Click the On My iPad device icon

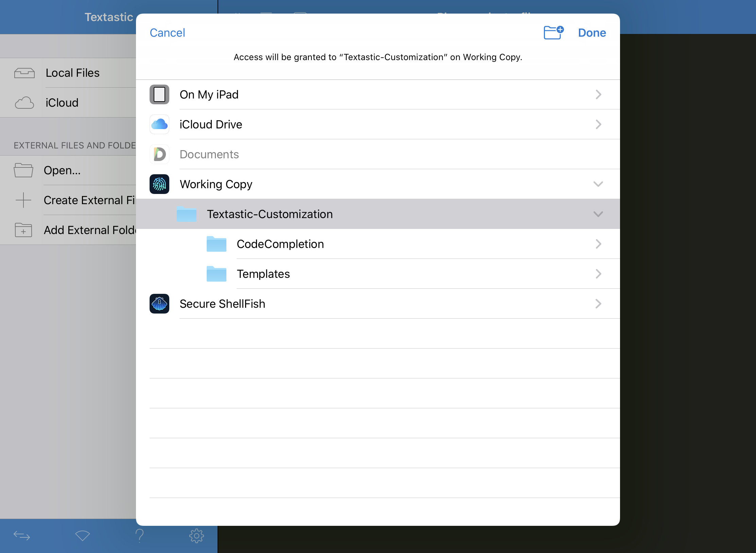[x=159, y=94]
